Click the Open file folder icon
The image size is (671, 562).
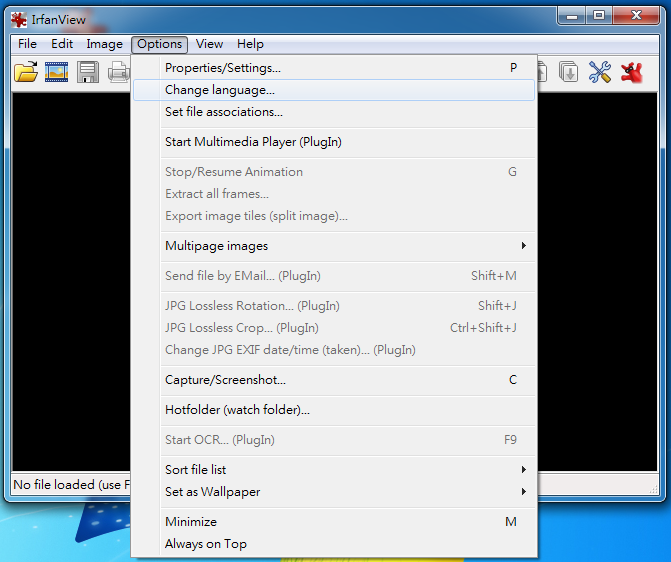tap(26, 71)
